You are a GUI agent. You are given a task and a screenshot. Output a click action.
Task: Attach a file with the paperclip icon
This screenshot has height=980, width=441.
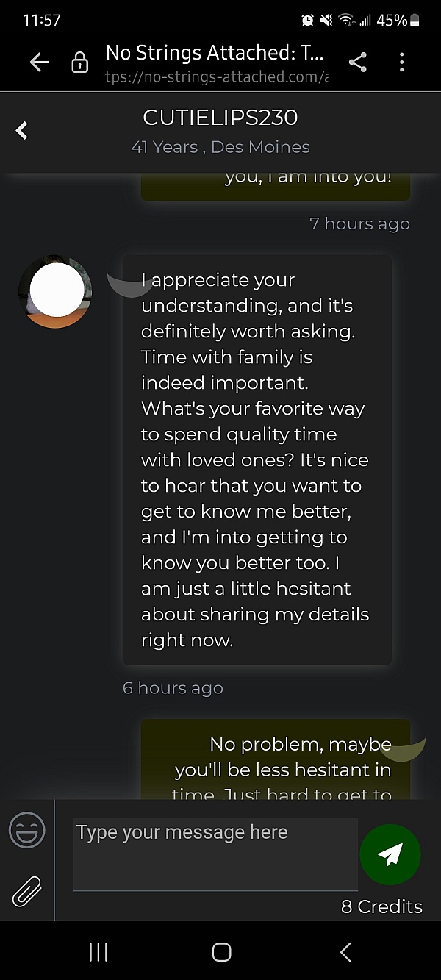pyautogui.click(x=27, y=892)
